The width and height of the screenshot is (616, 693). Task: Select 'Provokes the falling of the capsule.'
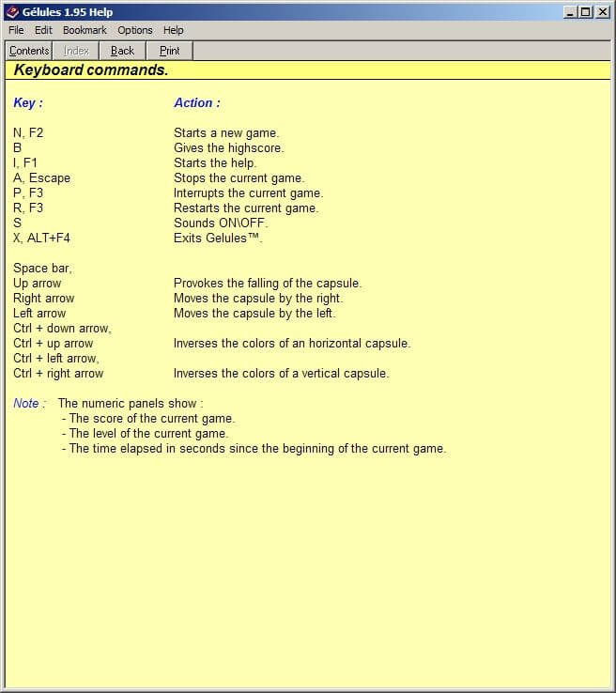(268, 283)
